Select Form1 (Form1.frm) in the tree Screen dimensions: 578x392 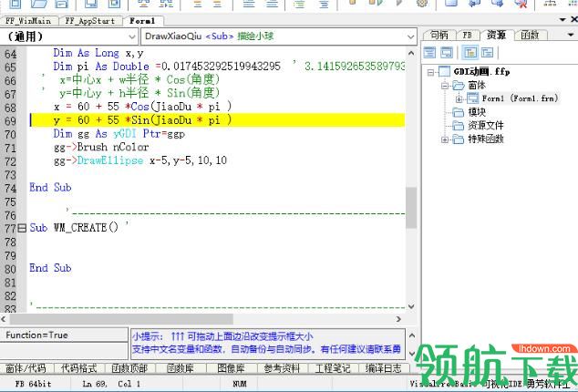coord(520,98)
